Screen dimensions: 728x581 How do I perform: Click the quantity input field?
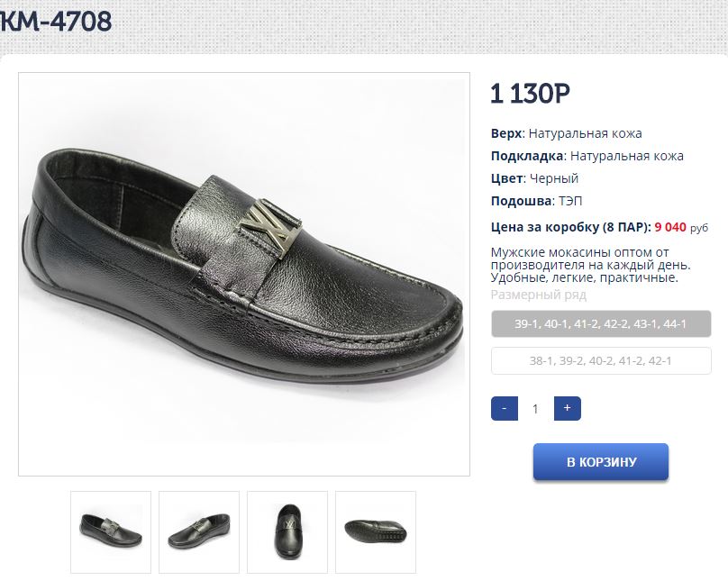pos(535,409)
